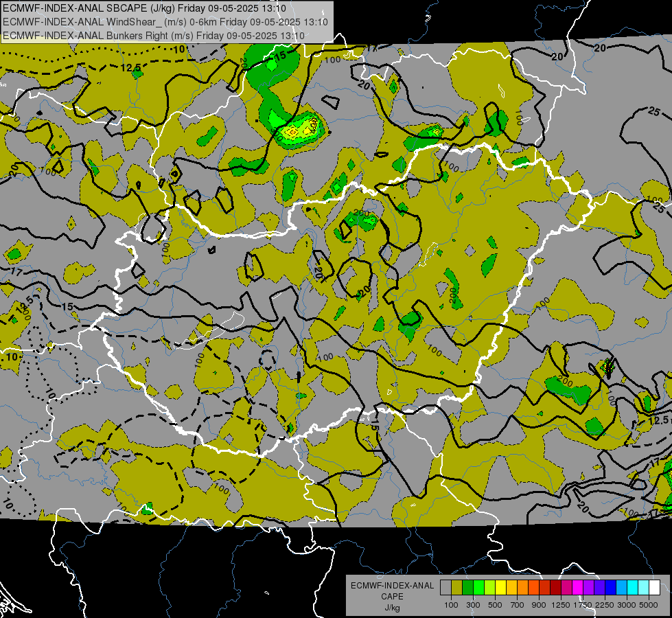Select the dark red legend swatch
The width and height of the screenshot is (672, 618).
(555, 588)
